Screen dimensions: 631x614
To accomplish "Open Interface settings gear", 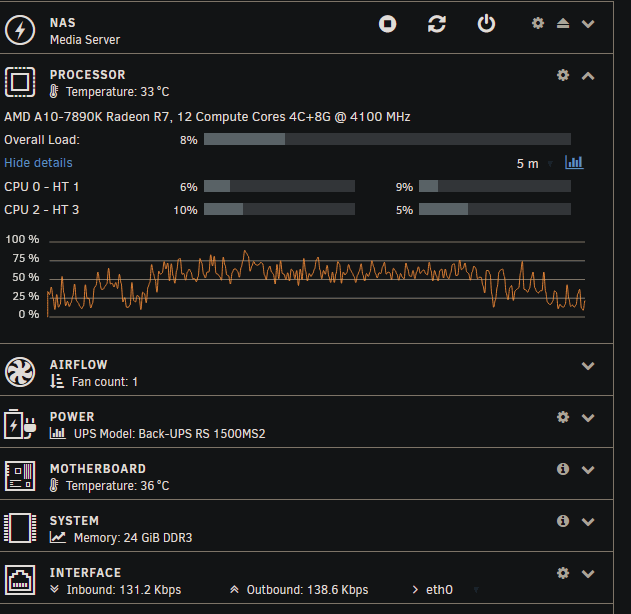I will 563,573.
